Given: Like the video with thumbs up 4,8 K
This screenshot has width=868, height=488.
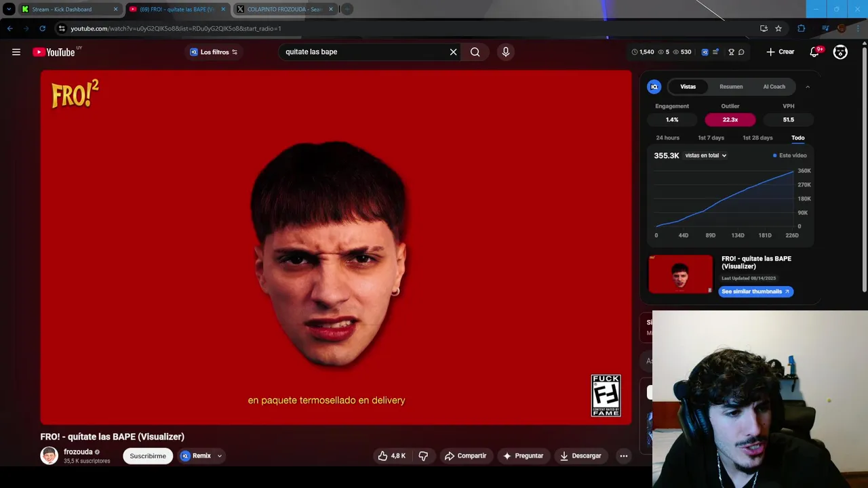Looking at the screenshot, I should 391,456.
